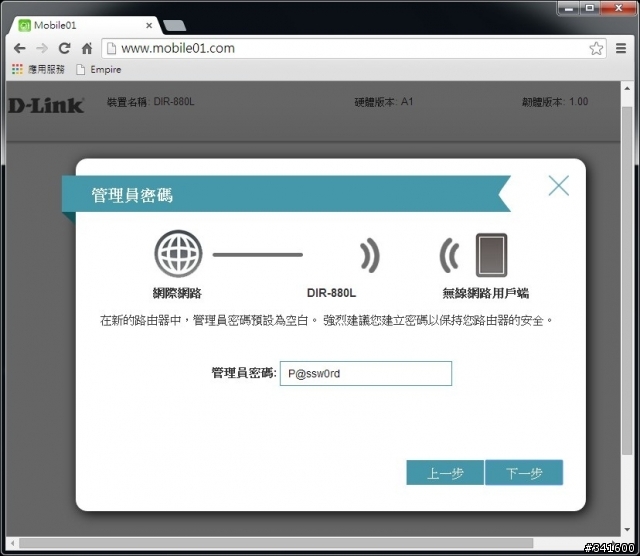Open the Empire bookmark

[x=99, y=70]
